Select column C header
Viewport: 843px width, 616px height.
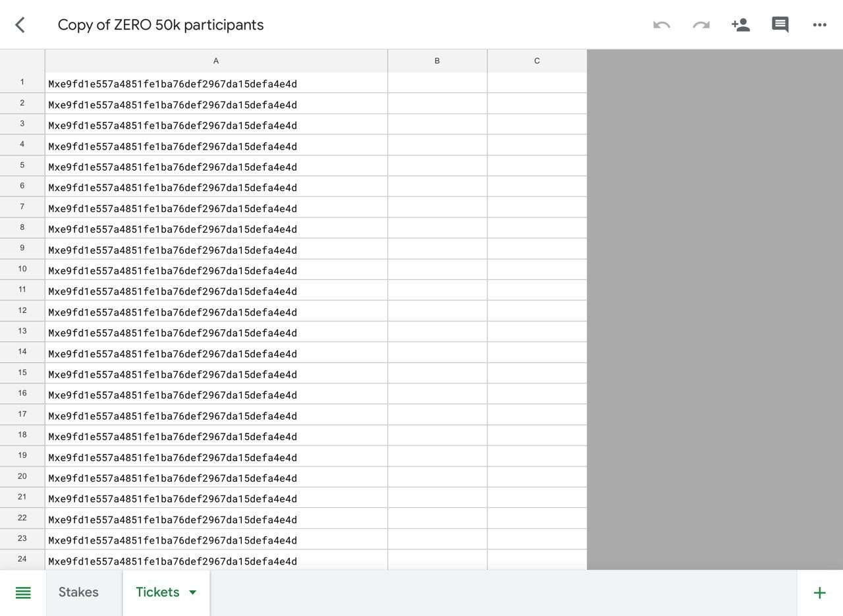pyautogui.click(x=537, y=61)
